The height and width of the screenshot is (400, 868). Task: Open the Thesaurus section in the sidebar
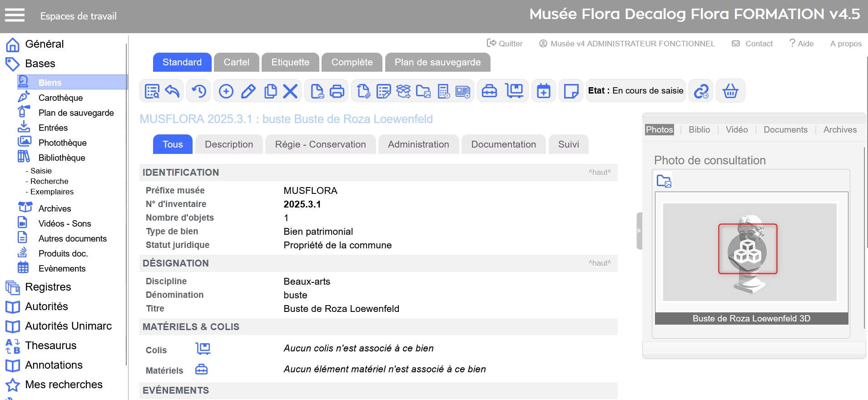click(51, 346)
